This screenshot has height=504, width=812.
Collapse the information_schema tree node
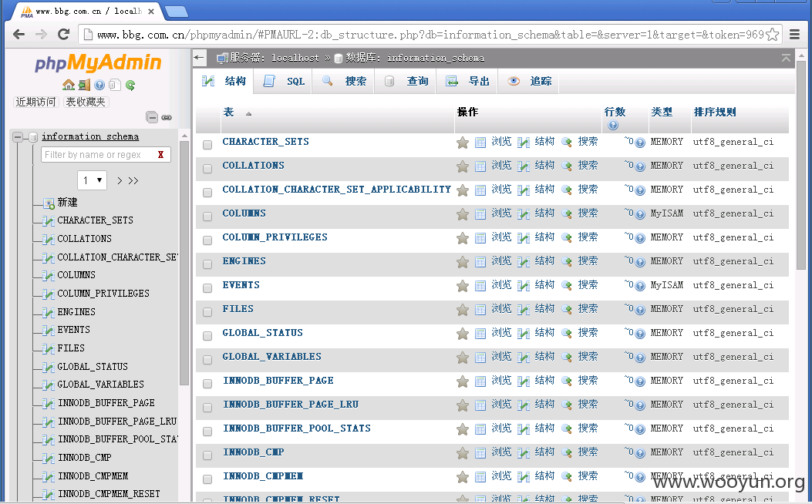click(18, 137)
